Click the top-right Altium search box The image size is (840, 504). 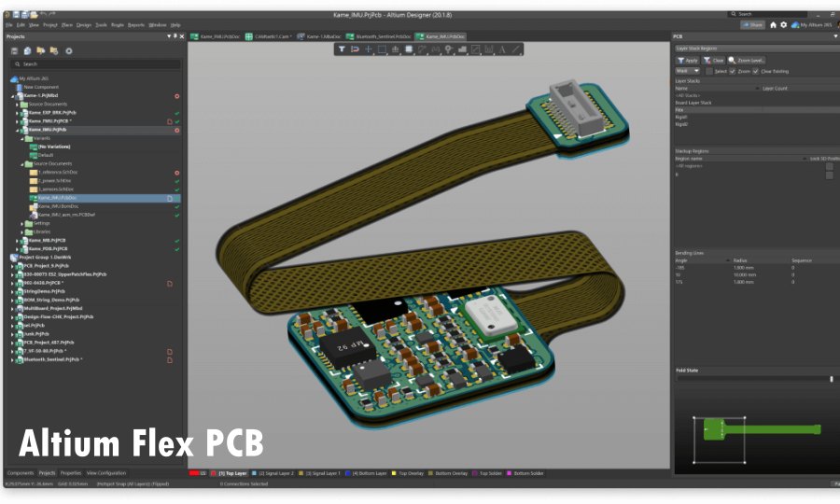[x=767, y=14]
